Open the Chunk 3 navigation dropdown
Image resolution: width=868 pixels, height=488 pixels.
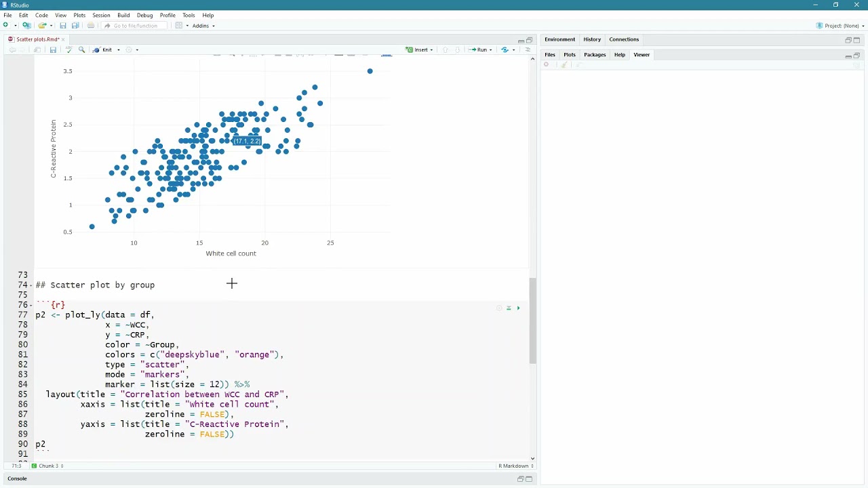[x=48, y=466]
